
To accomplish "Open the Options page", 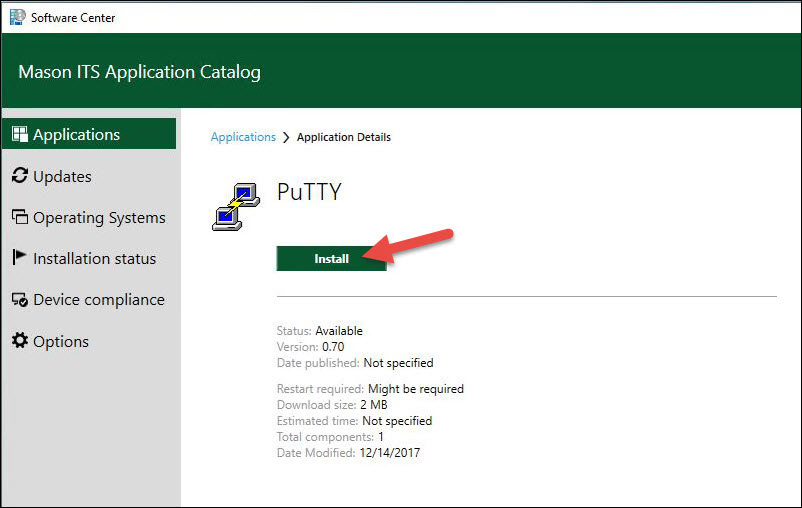I will click(x=61, y=342).
